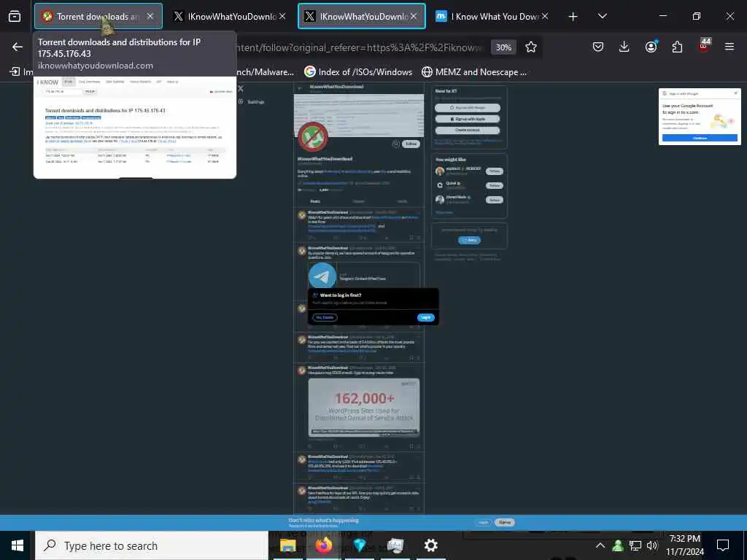Open the clock showing 7:32 PM
Image resolution: width=747 pixels, height=560 pixels.
(684, 545)
